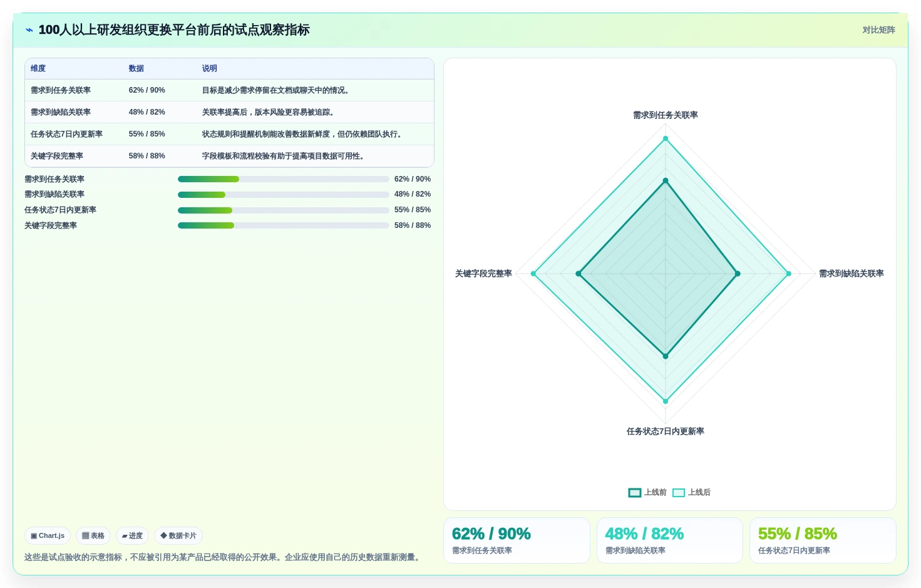Image resolution: width=921 pixels, height=588 pixels.
Task: Click table cell 需求到任务关联率
Action: [x=61, y=91]
